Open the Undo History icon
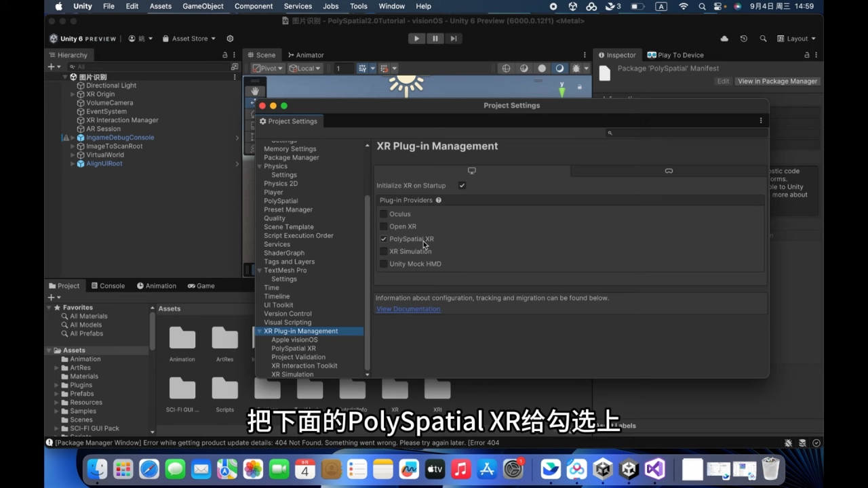 click(744, 39)
